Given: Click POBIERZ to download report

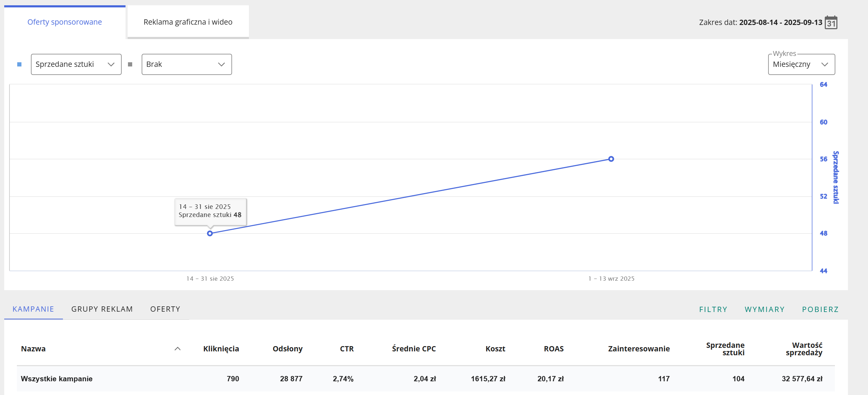Looking at the screenshot, I should pos(821,310).
